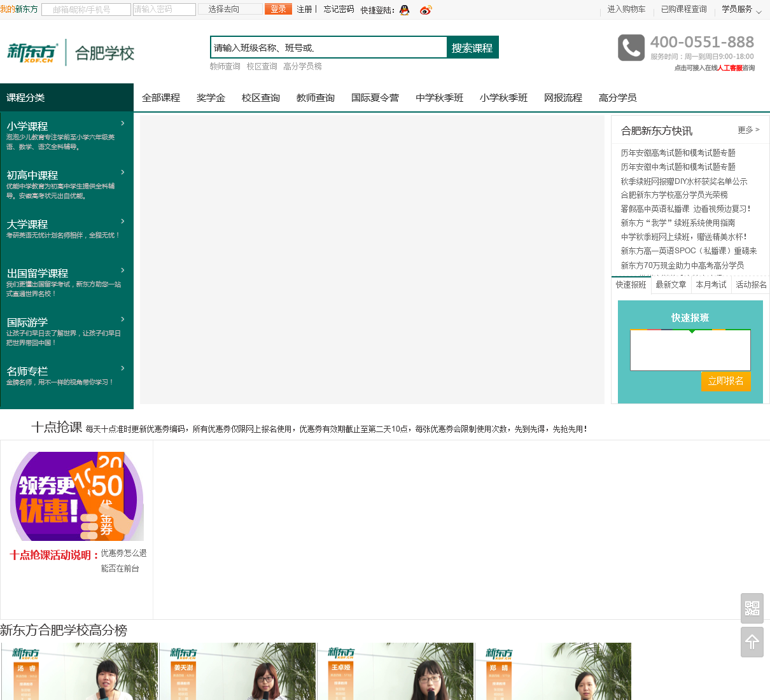Open 网报流程 in the navigation bar

(563, 98)
